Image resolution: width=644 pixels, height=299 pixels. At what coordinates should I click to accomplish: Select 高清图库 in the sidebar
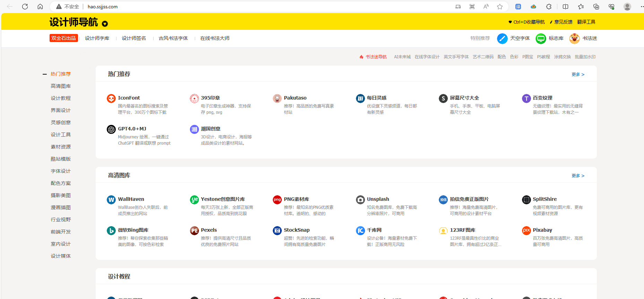point(61,86)
